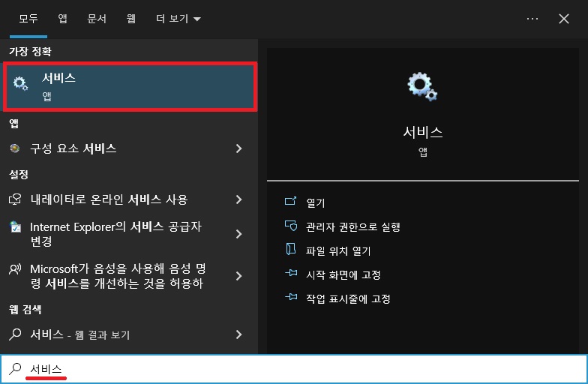Expand Microsoft 음성 서비스 chevron
The height and width of the screenshot is (384, 588).
coord(238,276)
